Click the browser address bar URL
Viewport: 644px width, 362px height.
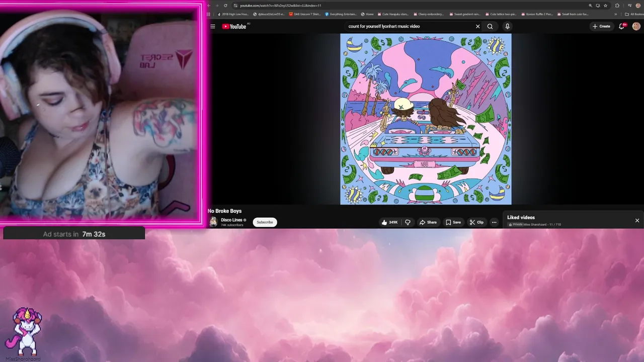click(x=281, y=6)
